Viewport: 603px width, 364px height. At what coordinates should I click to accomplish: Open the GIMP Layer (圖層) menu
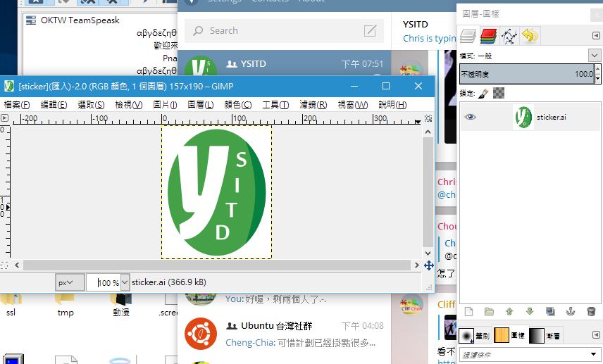[x=200, y=104]
